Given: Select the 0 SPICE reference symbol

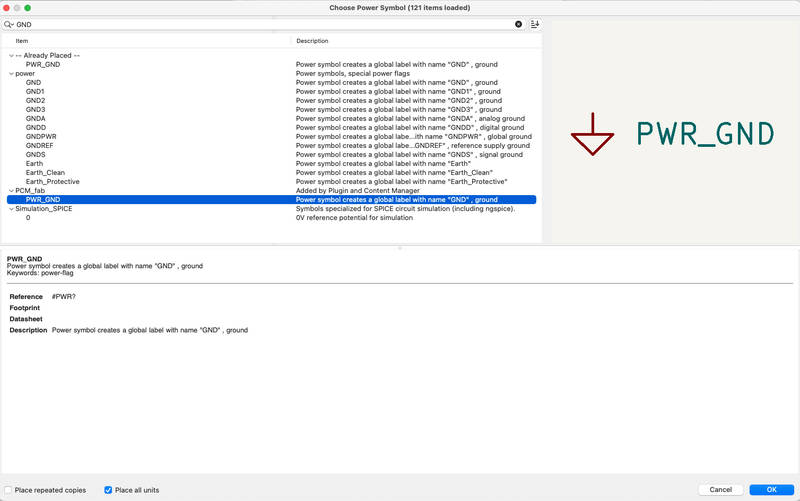Looking at the screenshot, I should tap(28, 218).
